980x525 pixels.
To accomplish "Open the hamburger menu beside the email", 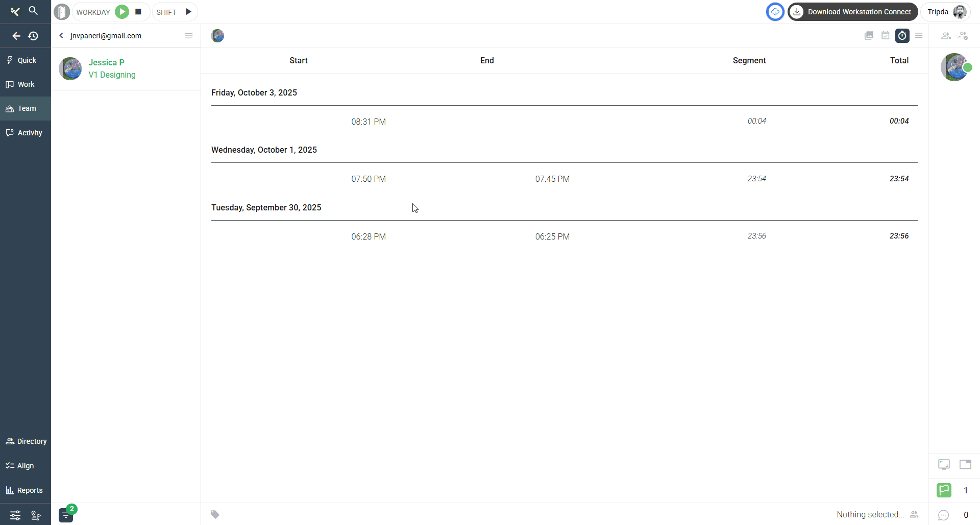I will tap(188, 36).
